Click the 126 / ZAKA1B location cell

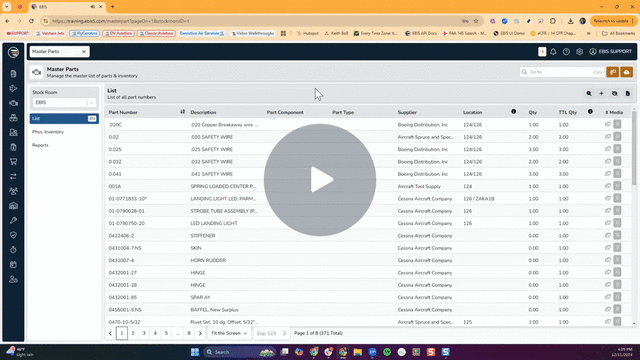point(479,199)
